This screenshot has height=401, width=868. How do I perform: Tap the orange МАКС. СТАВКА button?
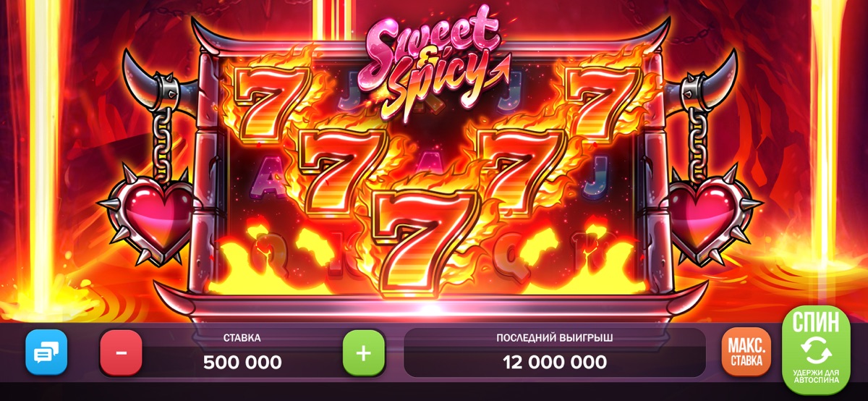click(x=746, y=353)
